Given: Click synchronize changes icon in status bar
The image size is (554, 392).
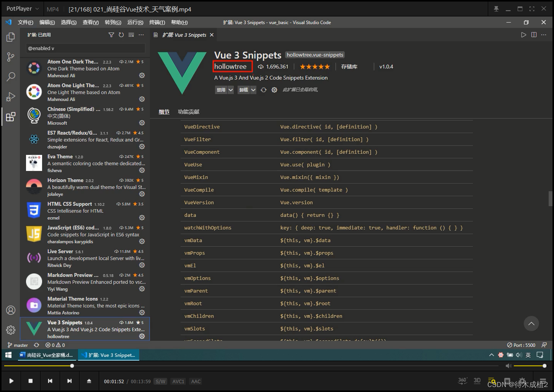Looking at the screenshot, I should 36,345.
